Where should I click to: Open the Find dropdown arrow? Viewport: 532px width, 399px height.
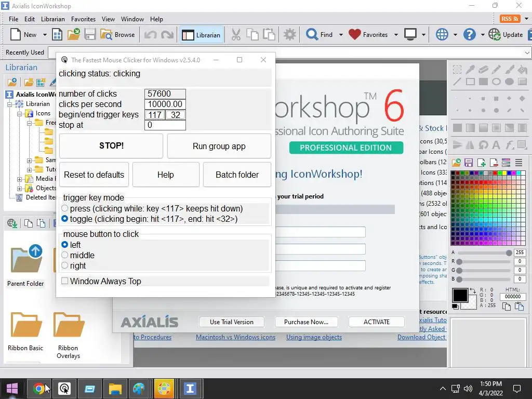point(341,35)
